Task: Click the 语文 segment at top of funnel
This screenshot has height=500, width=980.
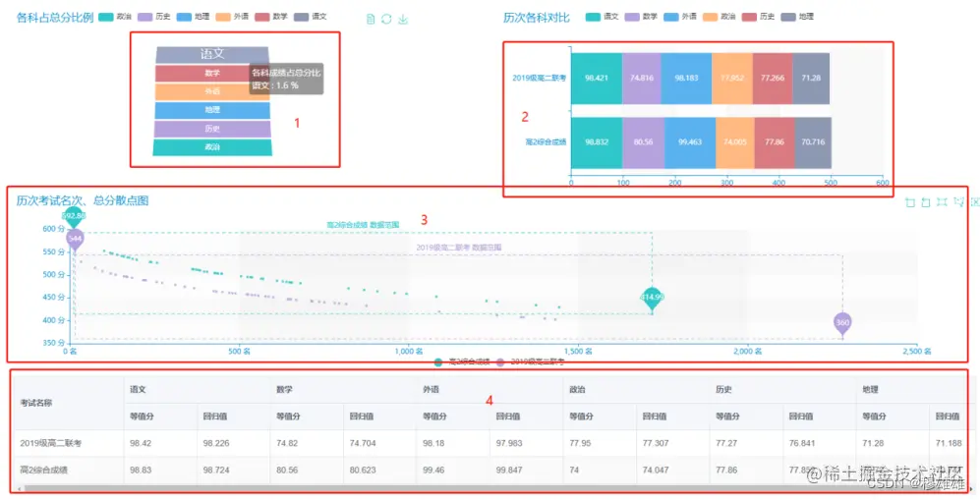Action: coord(212,54)
